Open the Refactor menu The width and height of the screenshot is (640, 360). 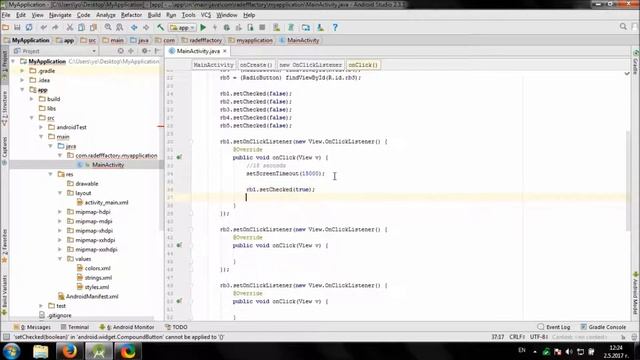pos(131,15)
